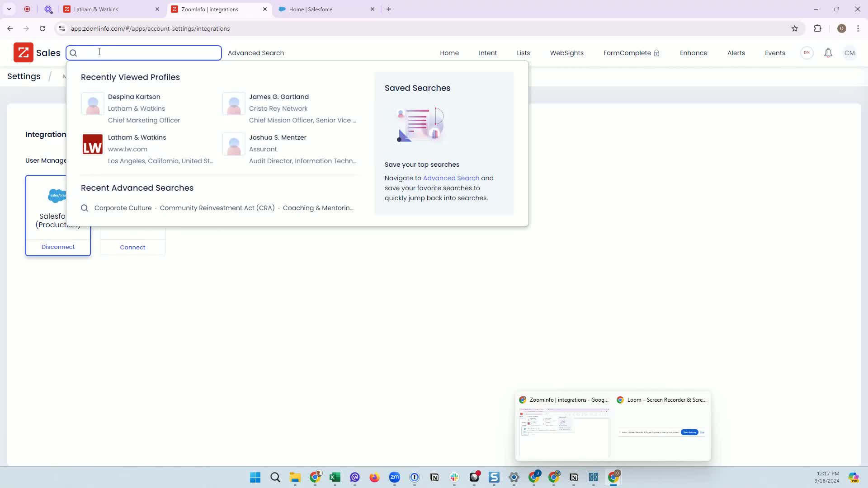
Task: Go to WebSights navigation item
Action: [x=566, y=53]
